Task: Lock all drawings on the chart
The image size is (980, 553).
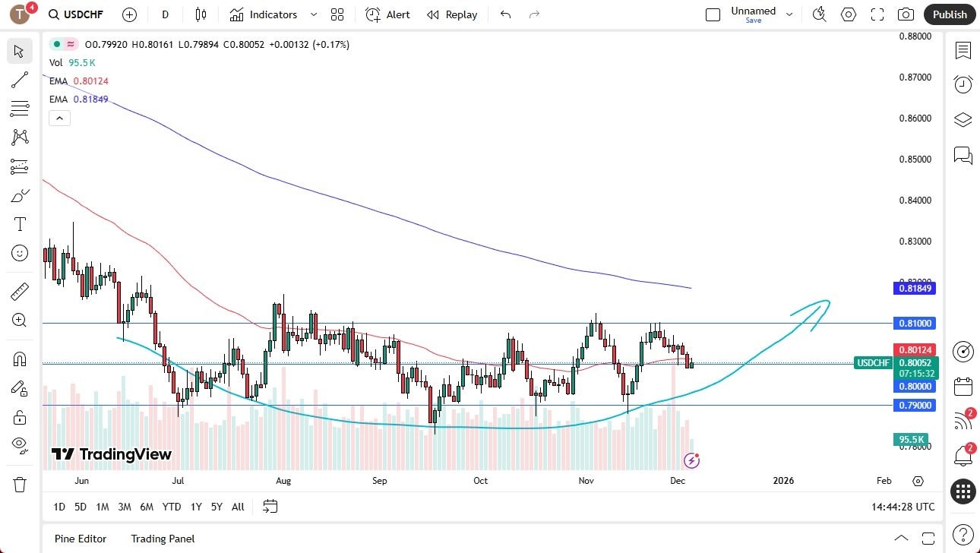Action: (x=20, y=416)
